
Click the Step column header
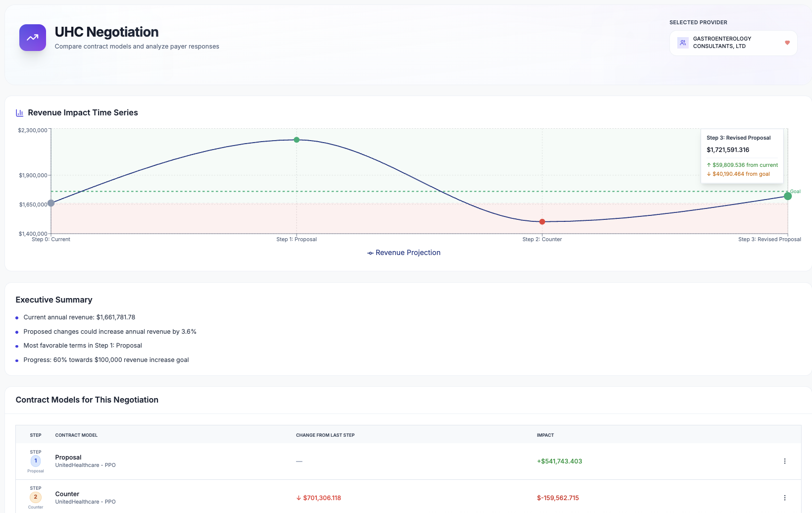(x=36, y=435)
